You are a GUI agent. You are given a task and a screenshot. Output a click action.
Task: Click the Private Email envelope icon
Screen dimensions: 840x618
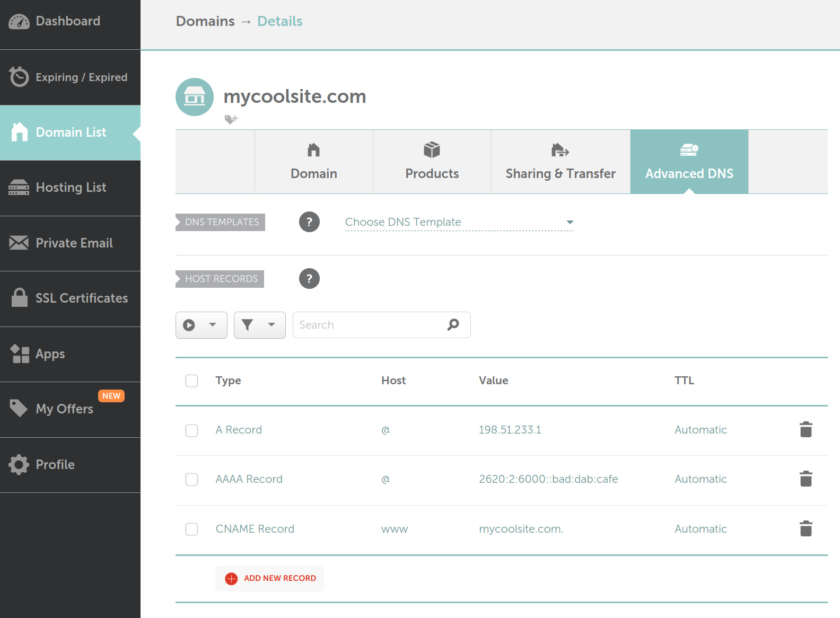[x=19, y=243]
